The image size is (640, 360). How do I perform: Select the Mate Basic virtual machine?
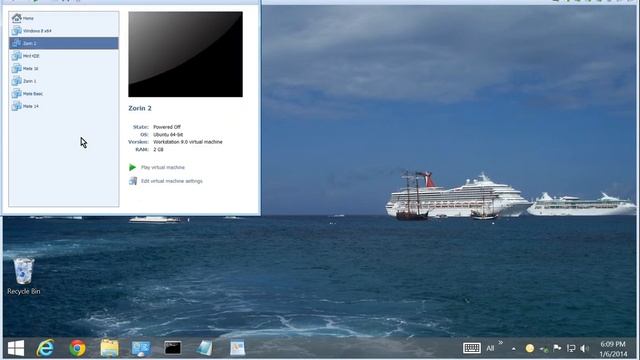(x=64, y=93)
